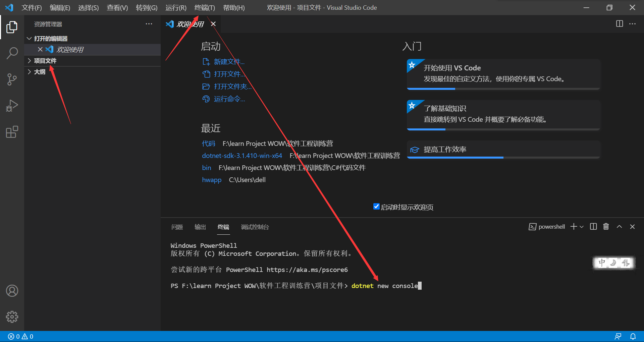
Task: Open the Accounts menu icon
Action: pyautogui.click(x=12, y=291)
